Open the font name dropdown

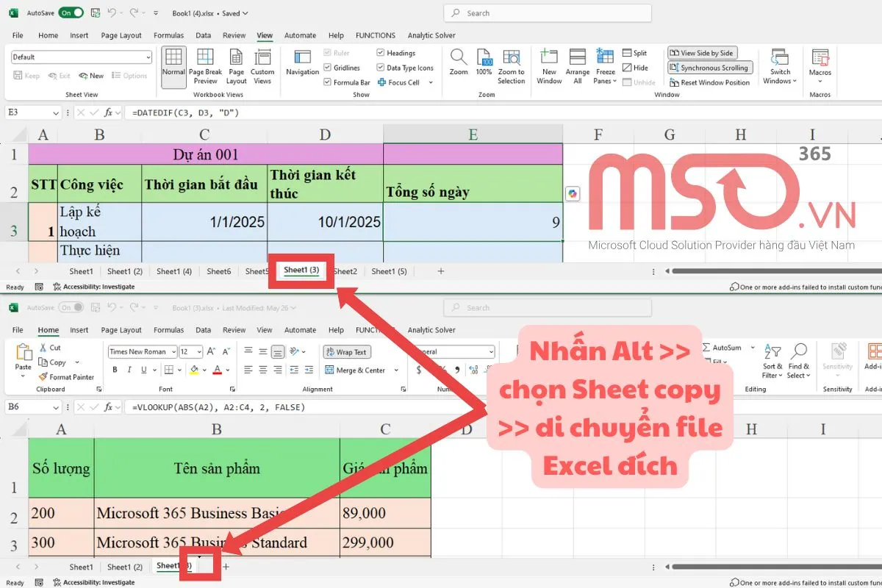point(175,351)
